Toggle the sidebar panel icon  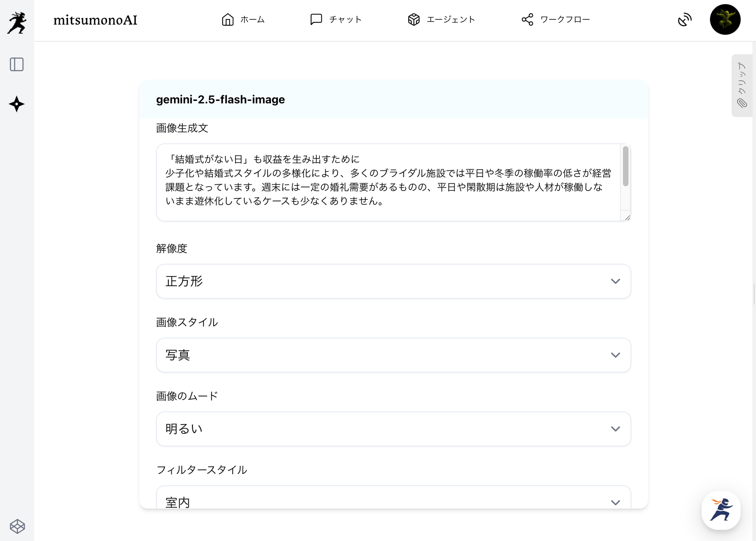tap(17, 65)
